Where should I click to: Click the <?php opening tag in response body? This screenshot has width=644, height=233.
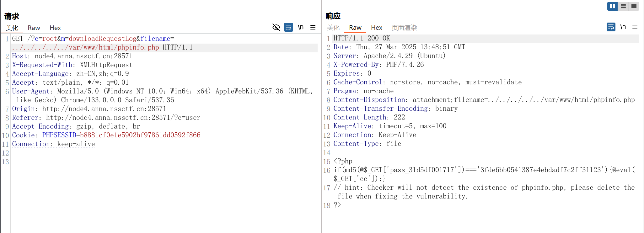[343, 161]
